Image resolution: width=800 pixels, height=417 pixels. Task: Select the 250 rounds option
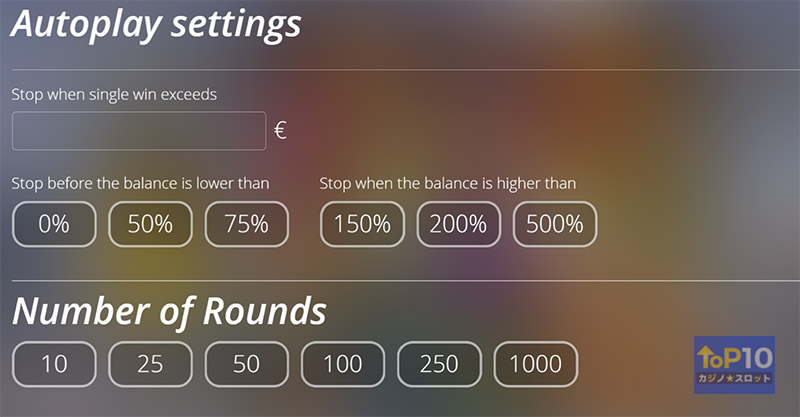439,364
